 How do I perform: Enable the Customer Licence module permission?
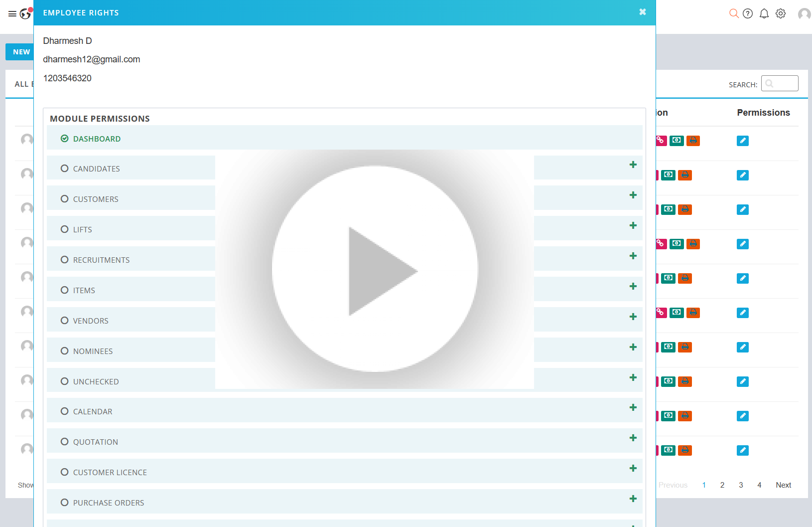(64, 472)
